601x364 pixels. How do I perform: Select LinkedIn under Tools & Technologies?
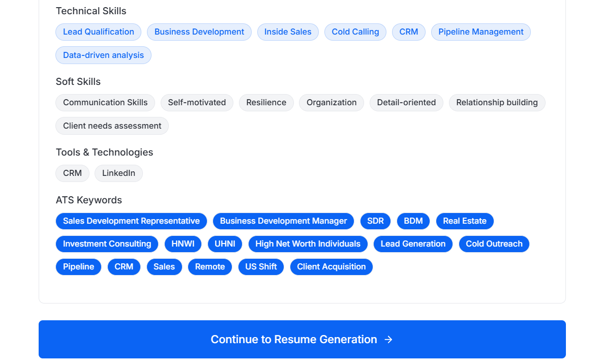click(x=118, y=173)
